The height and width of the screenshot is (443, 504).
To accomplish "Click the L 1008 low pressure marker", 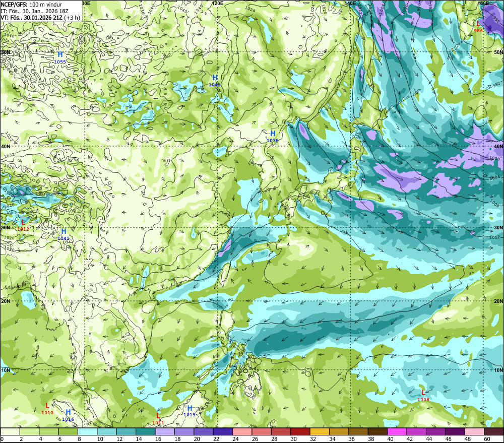I will pyautogui.click(x=423, y=396).
